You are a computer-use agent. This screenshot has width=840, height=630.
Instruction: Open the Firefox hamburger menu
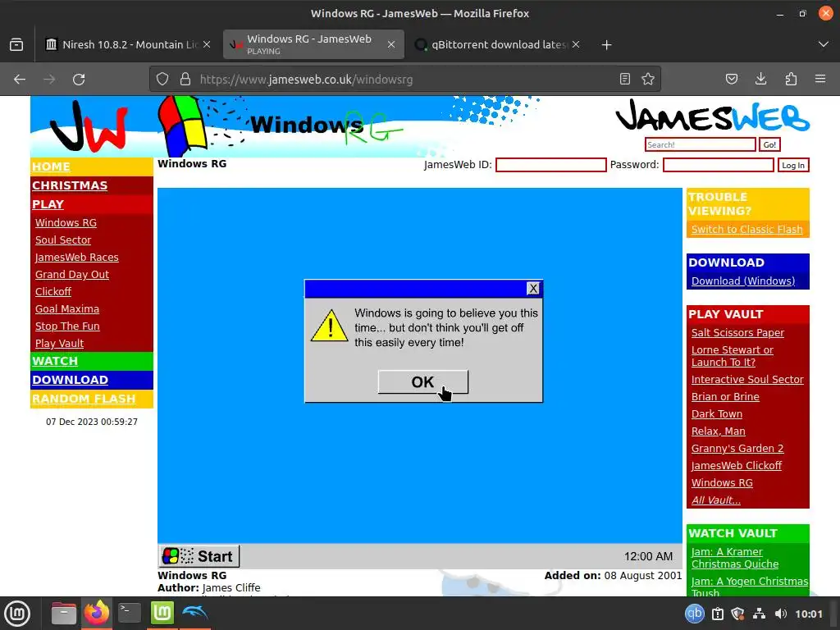coord(820,80)
